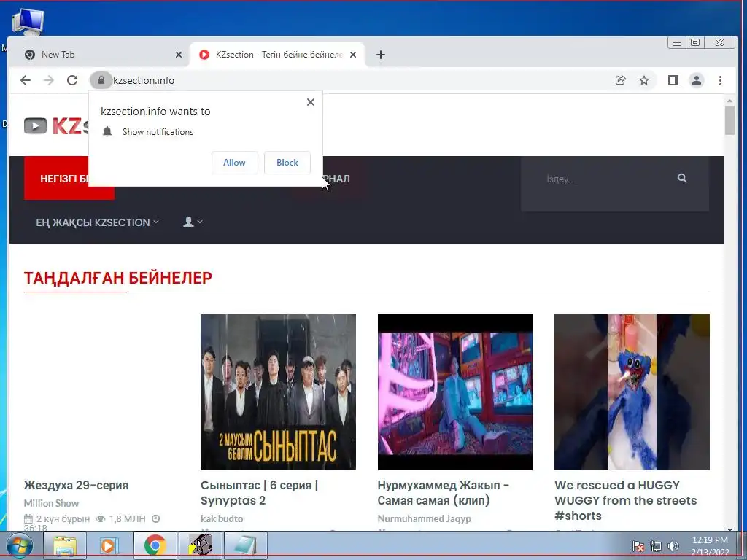Open the Сыныптас 6 серия thumbnail
Viewport: 747px width, 560px height.
278,392
